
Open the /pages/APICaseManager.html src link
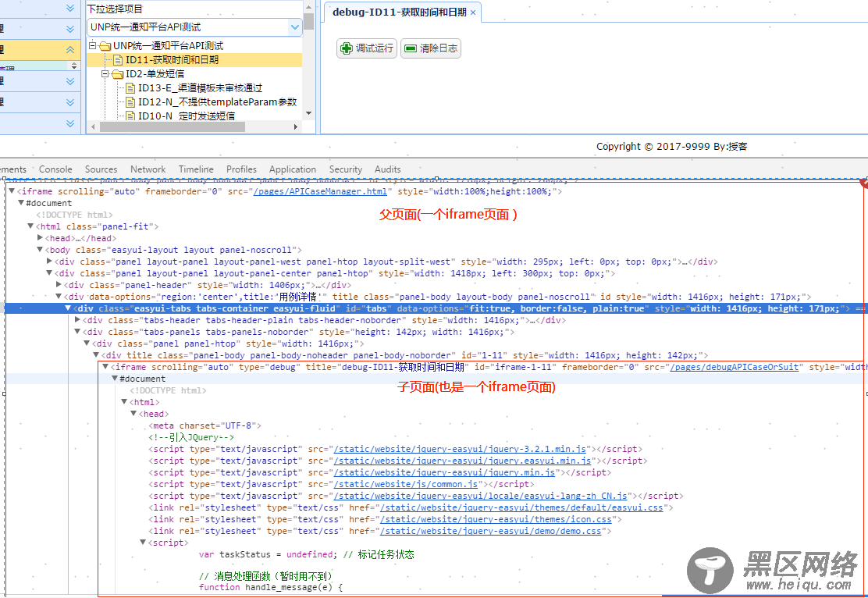click(x=321, y=191)
